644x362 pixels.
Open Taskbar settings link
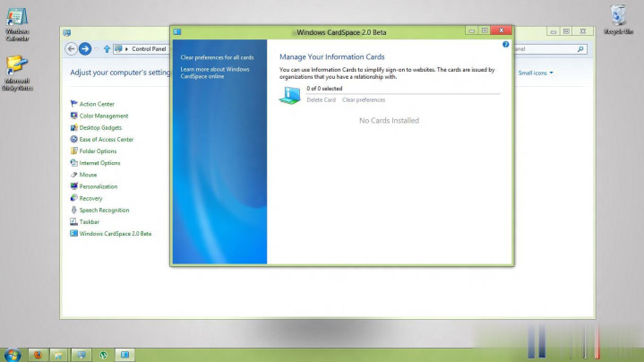coord(90,222)
